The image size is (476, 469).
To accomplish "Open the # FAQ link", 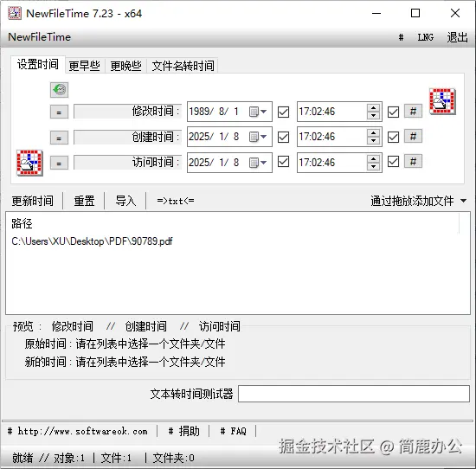I will pos(233,431).
